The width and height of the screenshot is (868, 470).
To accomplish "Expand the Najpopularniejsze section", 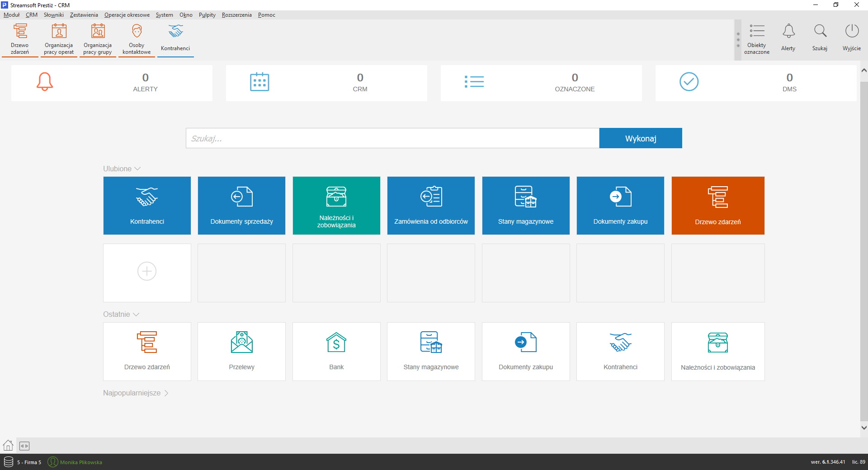I will pos(136,393).
